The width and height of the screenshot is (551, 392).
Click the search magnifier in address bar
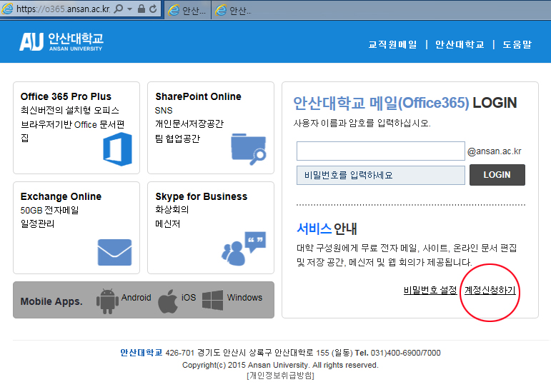tap(118, 9)
